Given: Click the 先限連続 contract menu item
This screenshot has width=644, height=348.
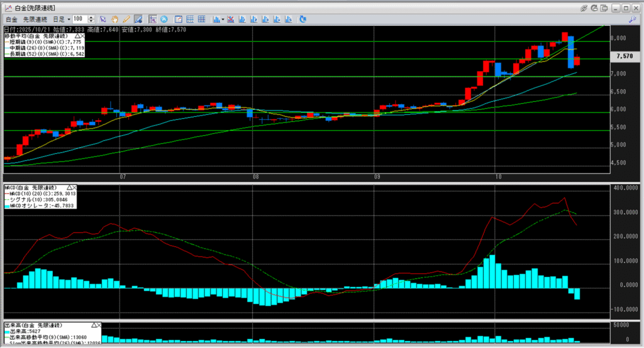Looking at the screenshot, I should pos(35,19).
